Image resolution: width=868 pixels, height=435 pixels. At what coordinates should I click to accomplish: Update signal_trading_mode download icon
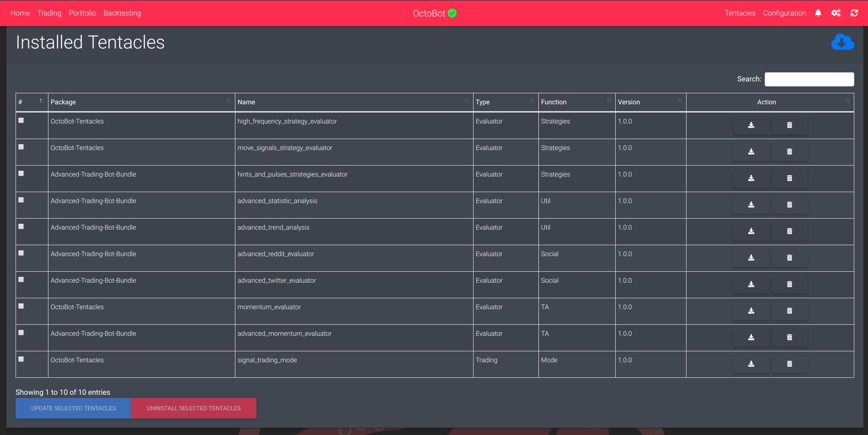(751, 364)
